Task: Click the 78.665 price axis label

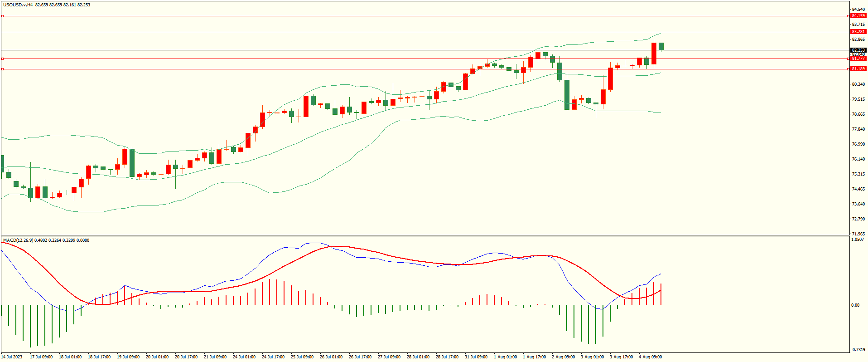Action: (858, 114)
